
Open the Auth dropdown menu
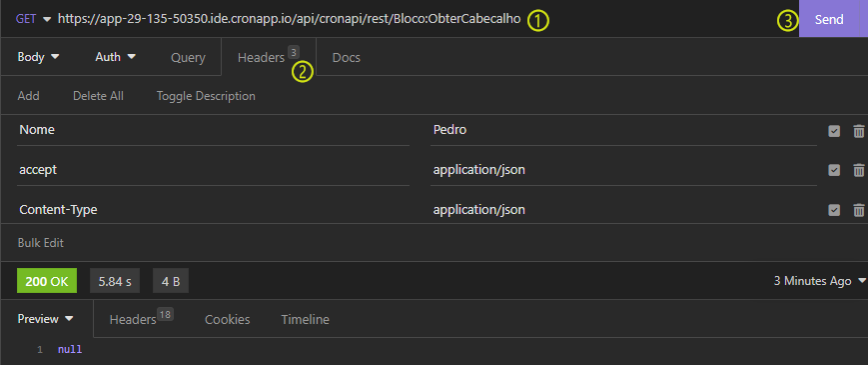(x=115, y=56)
